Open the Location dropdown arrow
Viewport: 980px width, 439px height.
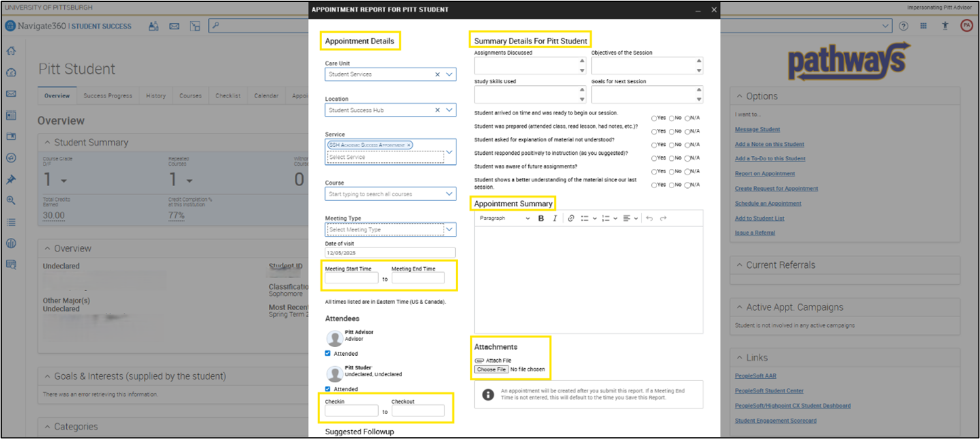click(449, 110)
